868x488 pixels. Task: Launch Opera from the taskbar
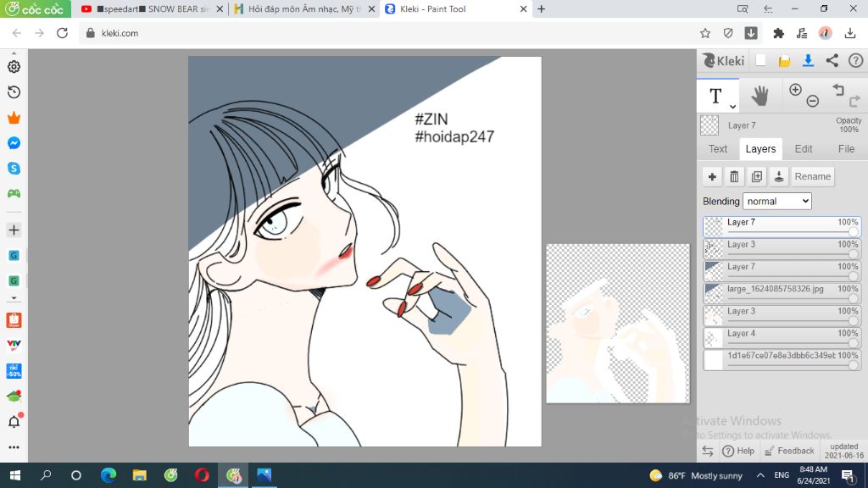[202, 475]
